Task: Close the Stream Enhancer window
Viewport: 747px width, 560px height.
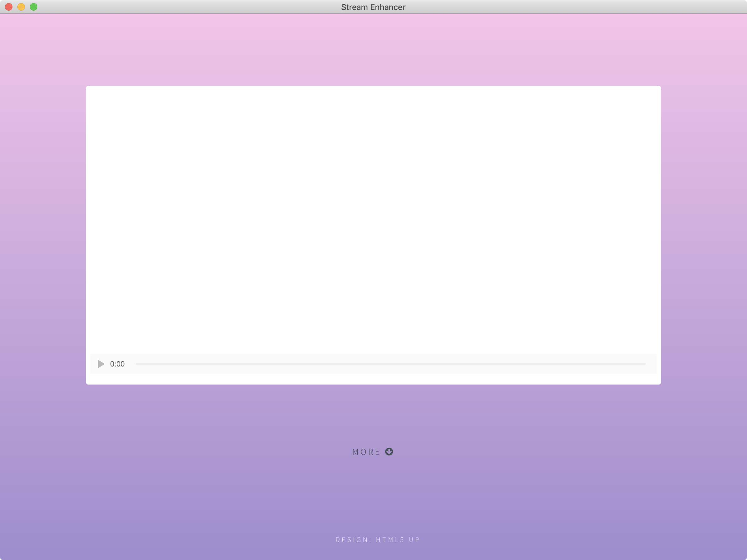Action: [x=9, y=7]
